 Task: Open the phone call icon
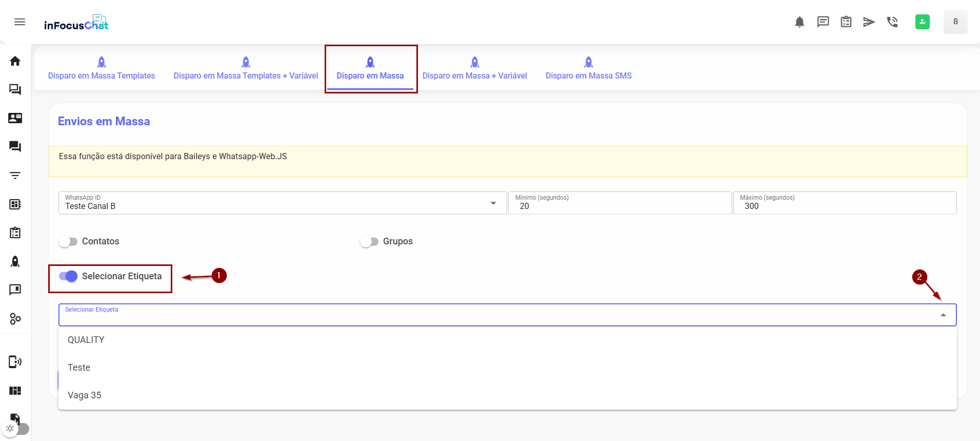(892, 22)
